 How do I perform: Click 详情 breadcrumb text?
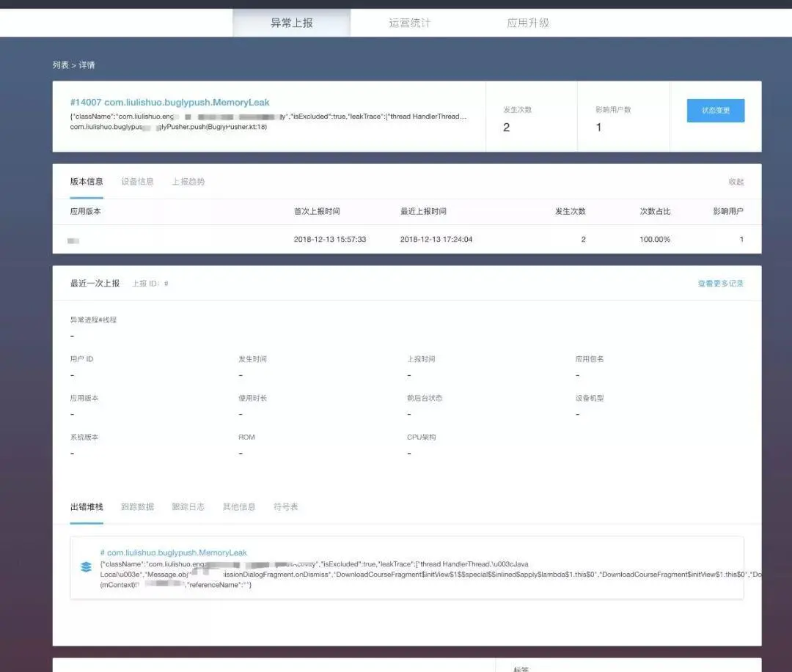[x=87, y=64]
